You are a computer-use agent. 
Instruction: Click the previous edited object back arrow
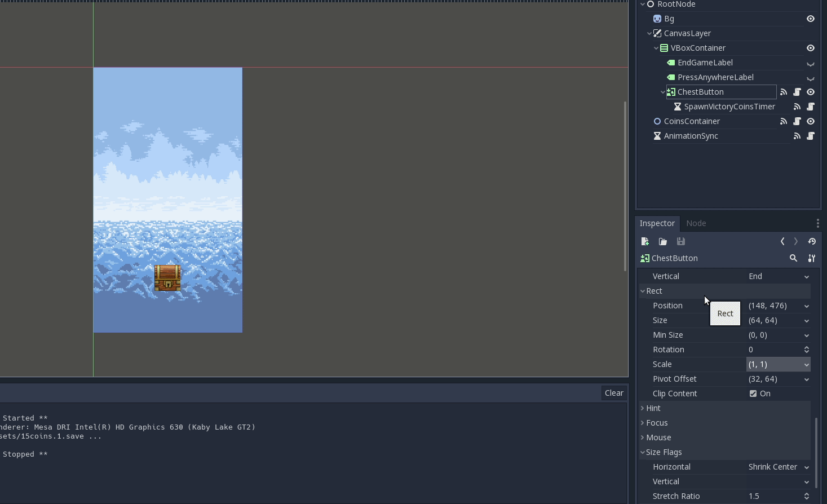[x=782, y=241]
